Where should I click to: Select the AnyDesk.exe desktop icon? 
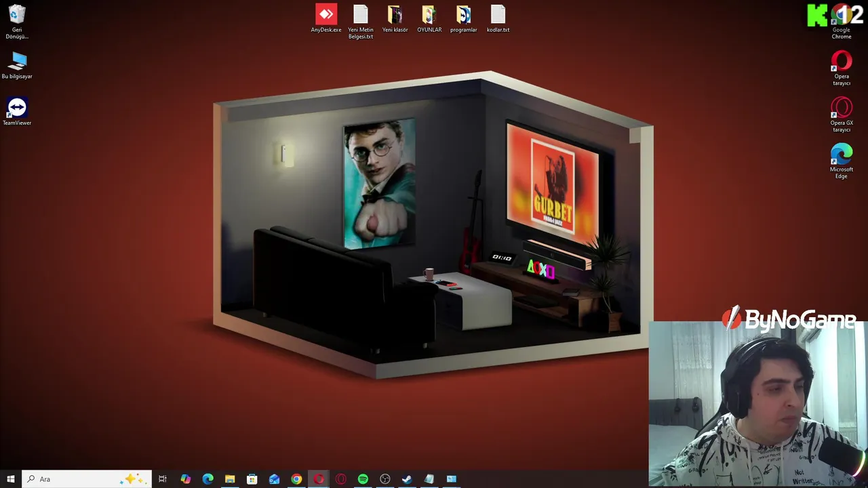(x=326, y=18)
